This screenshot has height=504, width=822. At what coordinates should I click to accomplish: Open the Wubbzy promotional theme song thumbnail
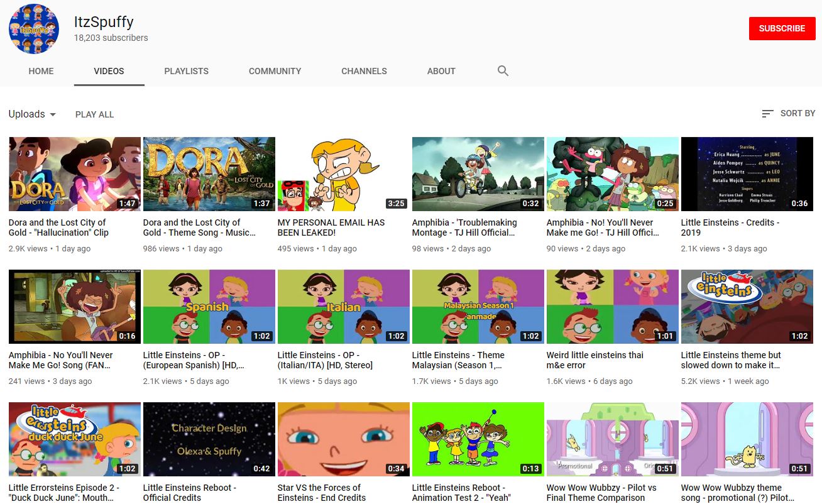coord(747,439)
